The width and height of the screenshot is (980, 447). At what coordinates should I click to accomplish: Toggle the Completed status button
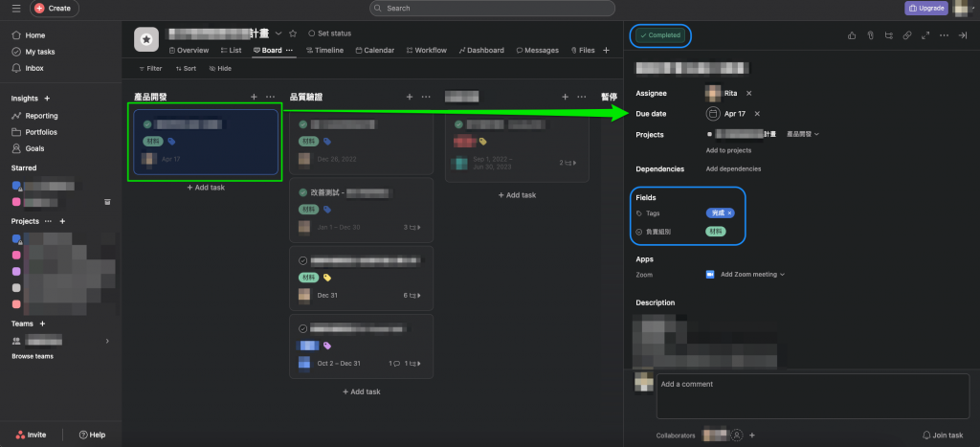click(x=660, y=35)
